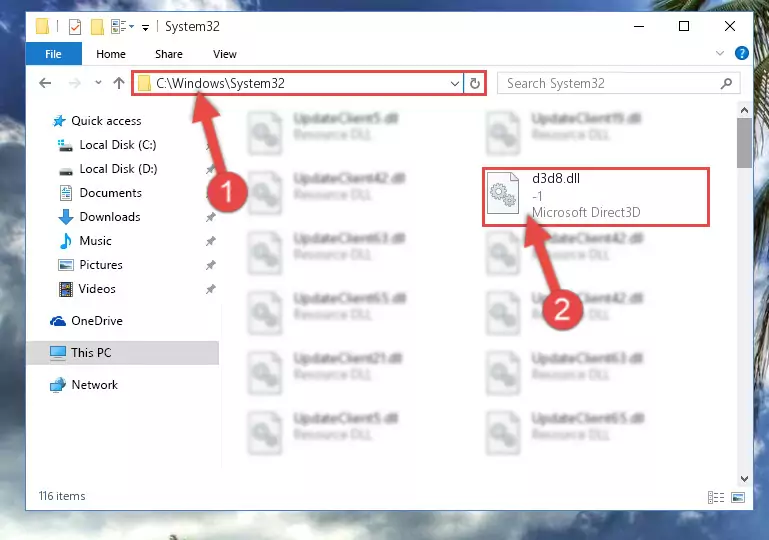Click the Music note icon
Screen dimensions: 769x540
point(65,241)
